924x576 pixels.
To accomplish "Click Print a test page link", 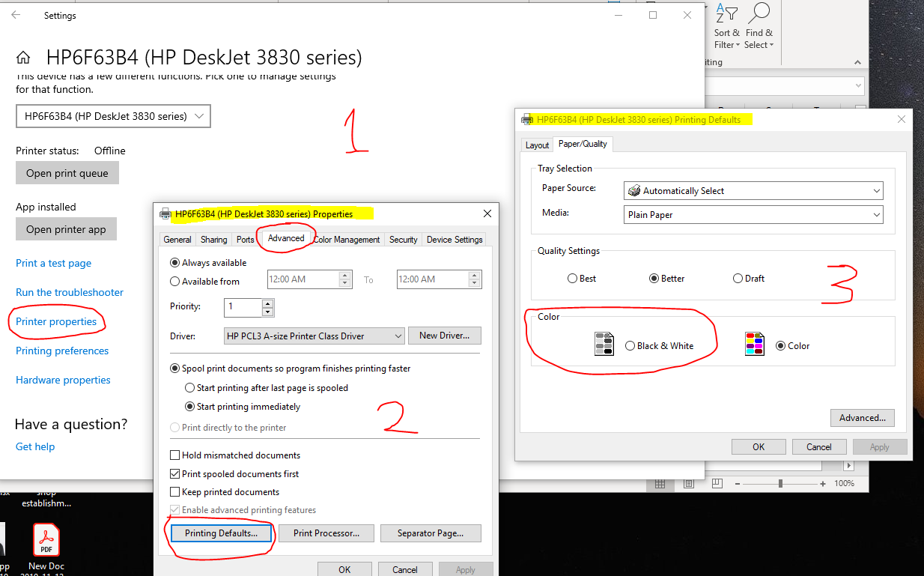I will [x=53, y=263].
